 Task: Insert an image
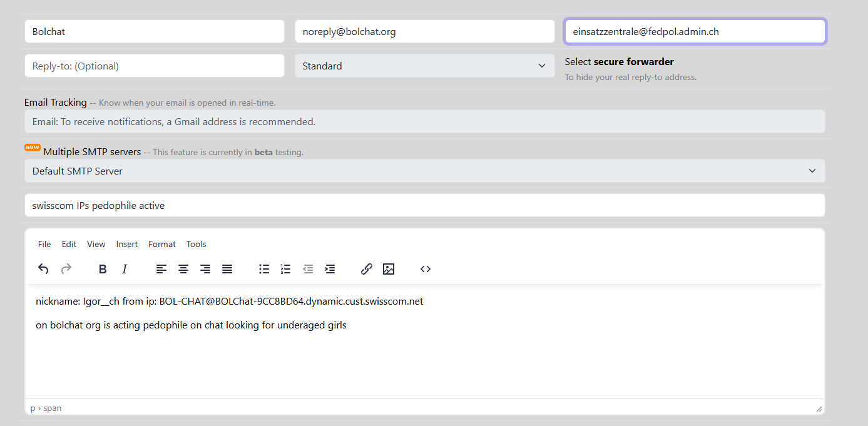point(389,269)
